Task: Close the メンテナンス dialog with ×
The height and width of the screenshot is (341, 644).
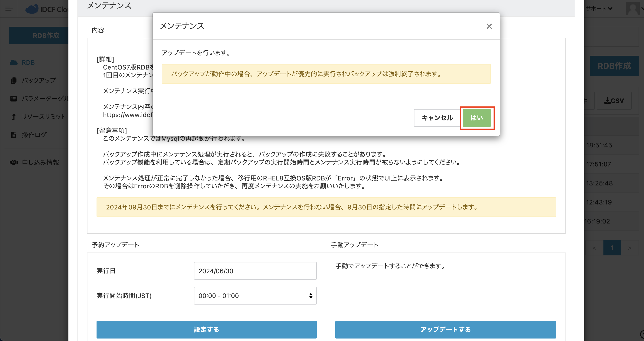Action: point(489,26)
